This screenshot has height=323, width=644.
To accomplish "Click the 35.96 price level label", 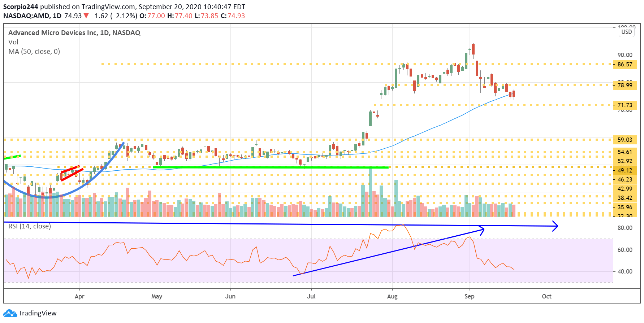I will pos(625,207).
